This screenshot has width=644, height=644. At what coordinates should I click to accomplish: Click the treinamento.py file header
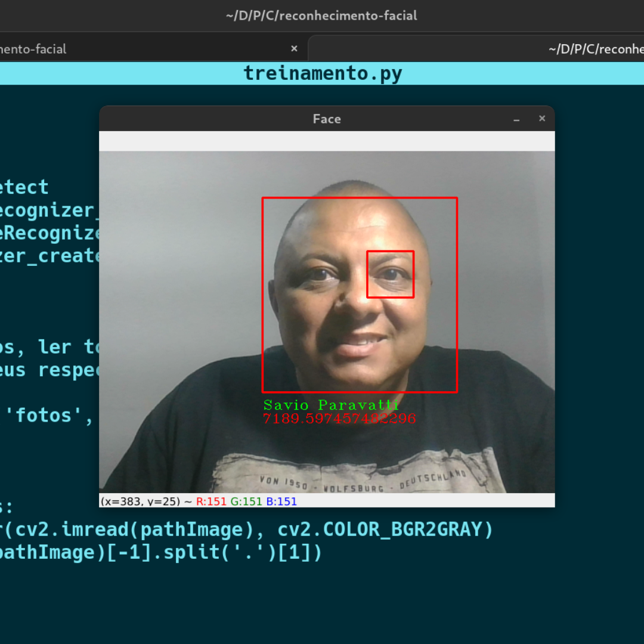(x=322, y=73)
